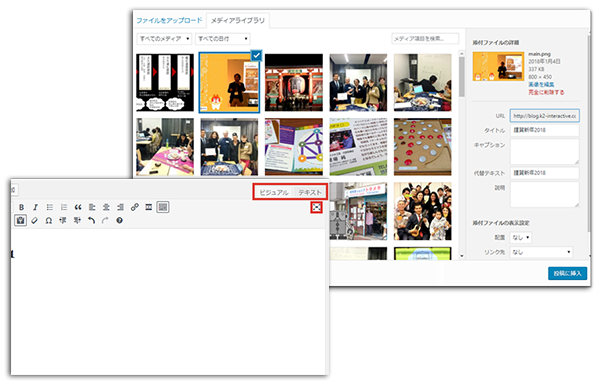
Task: Click the タイトル input field
Action: click(545, 130)
